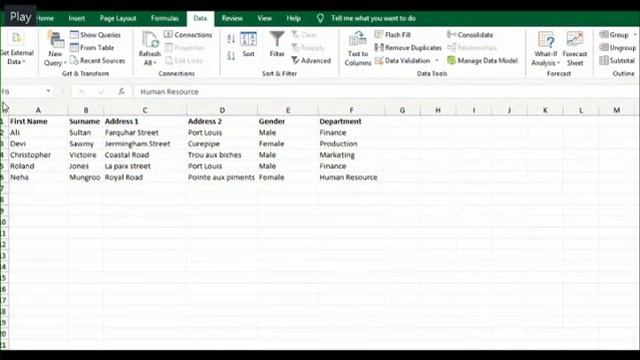Select the Human Resource cell

pyautogui.click(x=351, y=177)
